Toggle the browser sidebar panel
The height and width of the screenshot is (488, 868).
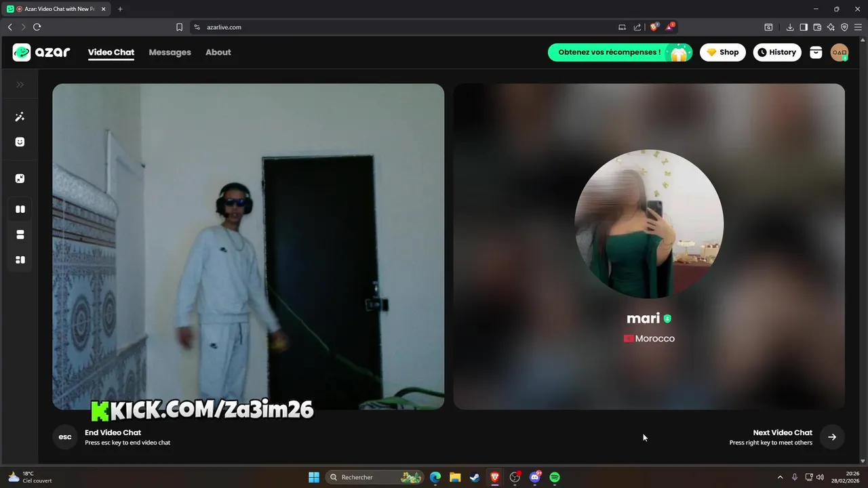(x=804, y=27)
